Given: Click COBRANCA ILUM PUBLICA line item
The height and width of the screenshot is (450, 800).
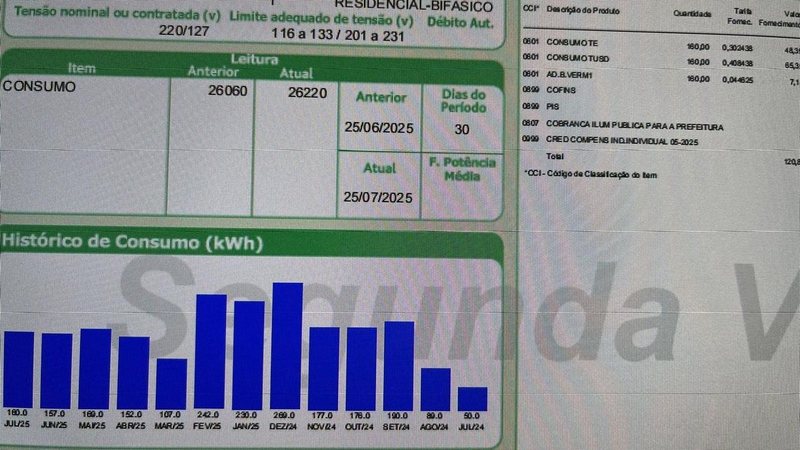Looking at the screenshot, I should 634,126.
